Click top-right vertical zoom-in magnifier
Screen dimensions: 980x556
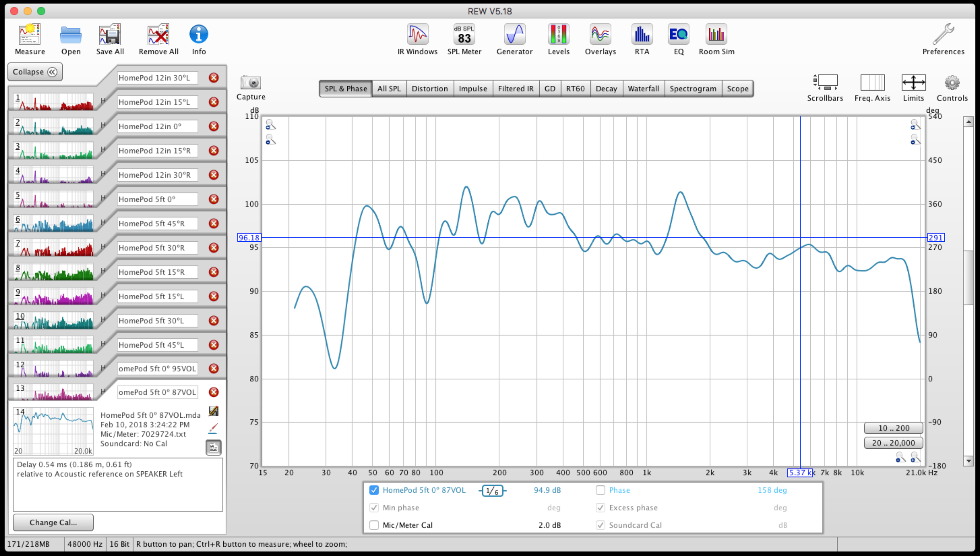pyautogui.click(x=915, y=125)
